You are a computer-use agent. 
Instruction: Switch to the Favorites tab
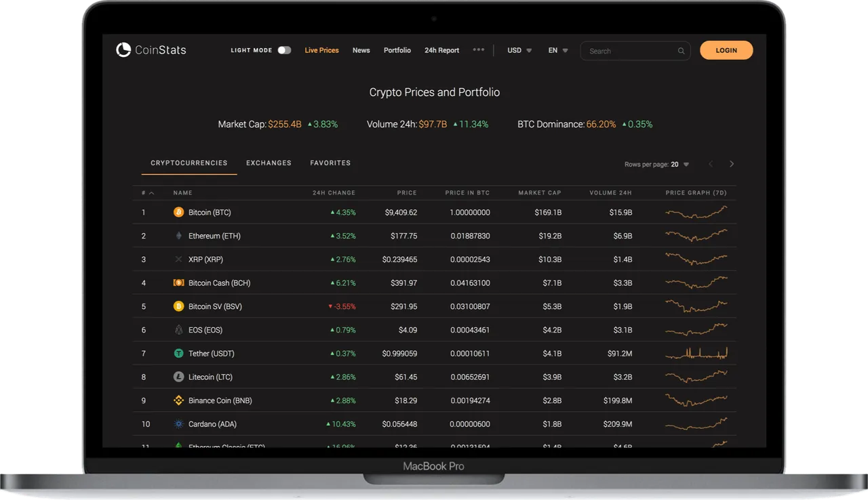[330, 163]
